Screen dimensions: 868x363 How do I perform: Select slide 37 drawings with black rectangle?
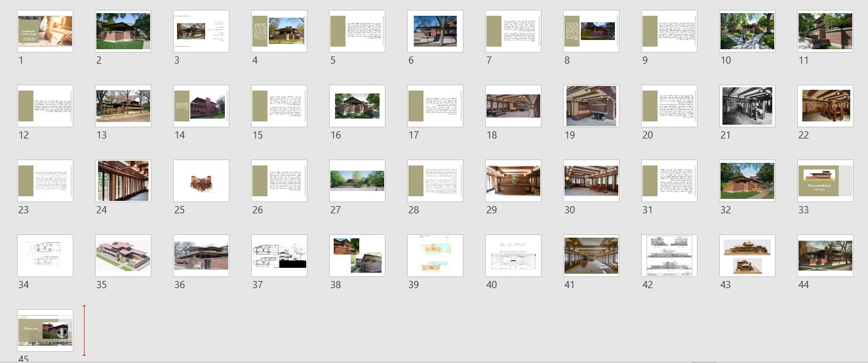point(279,256)
